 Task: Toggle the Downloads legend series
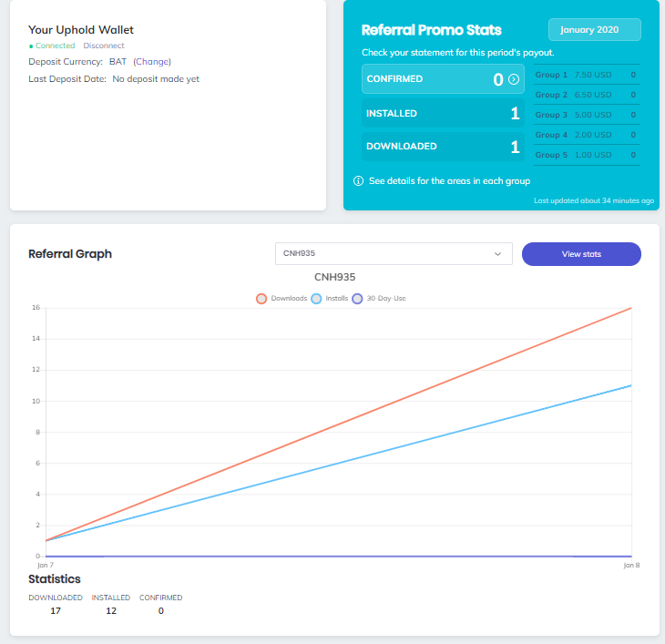click(x=262, y=298)
